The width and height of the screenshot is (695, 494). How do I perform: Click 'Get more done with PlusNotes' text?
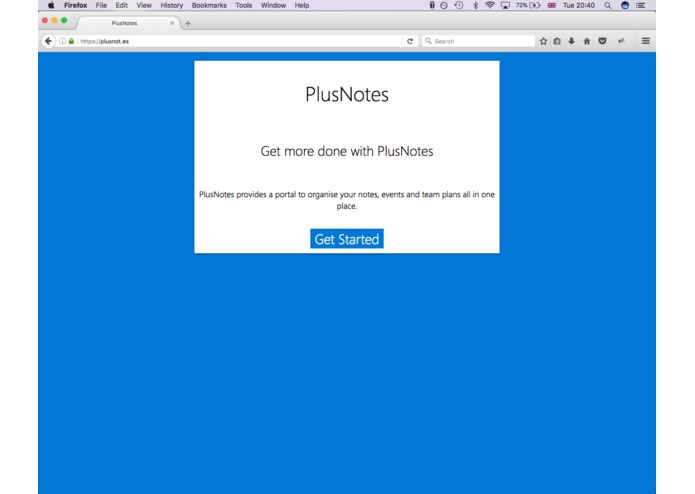point(347,151)
